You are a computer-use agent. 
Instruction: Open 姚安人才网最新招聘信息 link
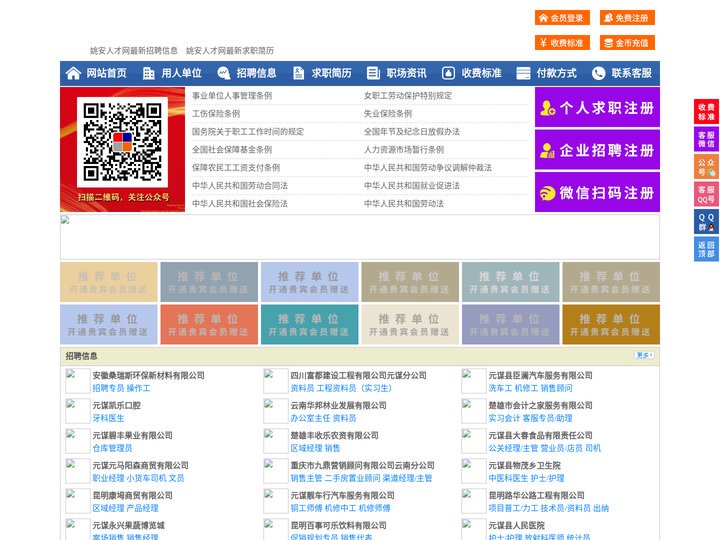coord(133,51)
